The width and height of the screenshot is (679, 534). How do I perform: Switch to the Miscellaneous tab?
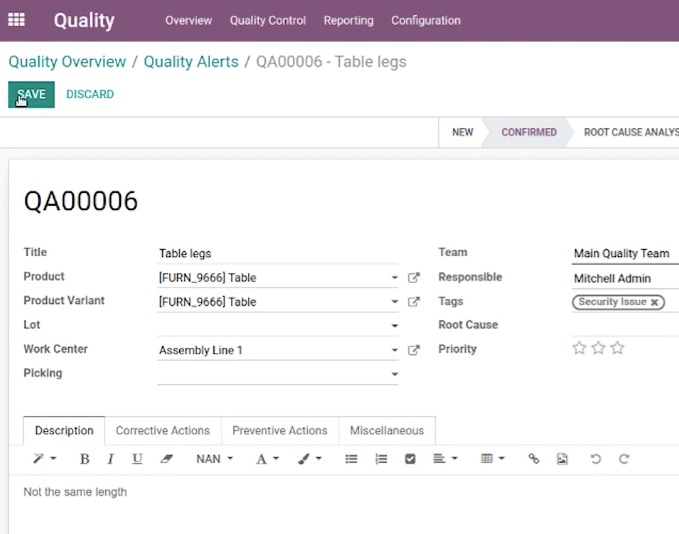point(387,430)
